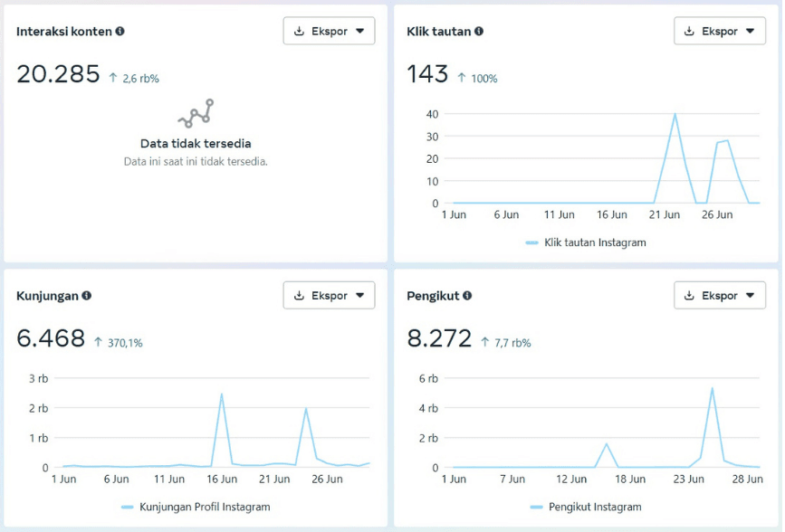Click the Ekspor label in Kunjungan card
The height and width of the screenshot is (532, 785).
(x=330, y=296)
